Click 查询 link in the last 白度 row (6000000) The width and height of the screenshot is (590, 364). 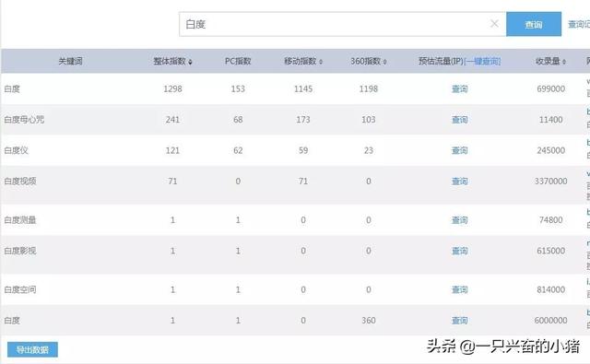click(459, 321)
